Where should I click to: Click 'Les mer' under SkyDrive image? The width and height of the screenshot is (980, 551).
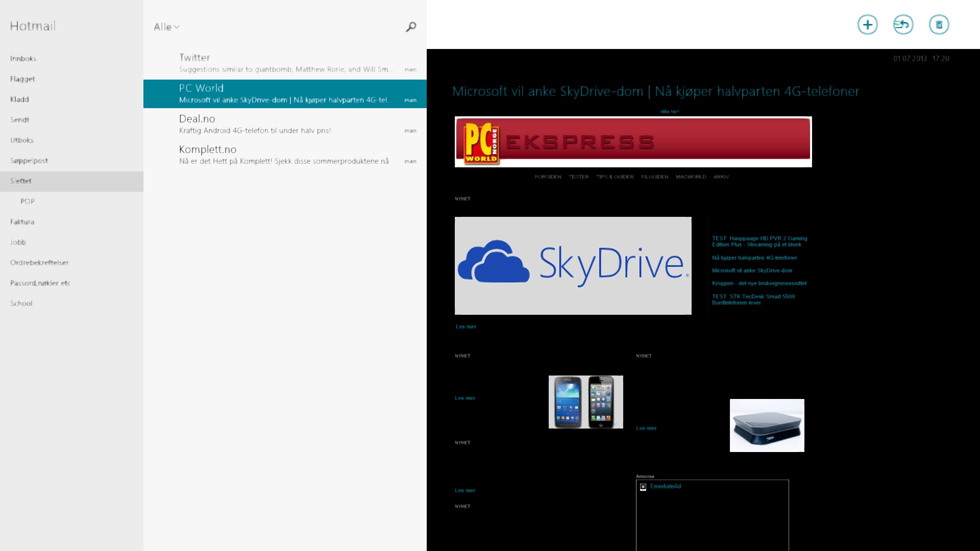(465, 327)
